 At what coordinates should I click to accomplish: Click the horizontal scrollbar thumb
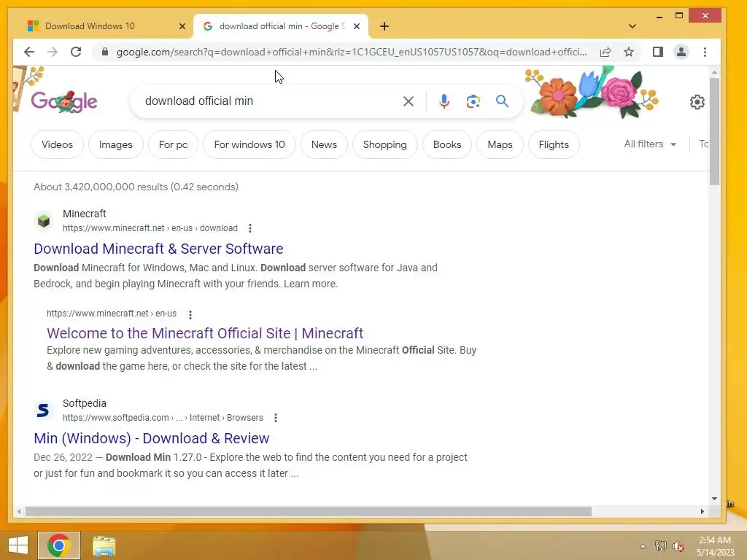tap(309, 511)
